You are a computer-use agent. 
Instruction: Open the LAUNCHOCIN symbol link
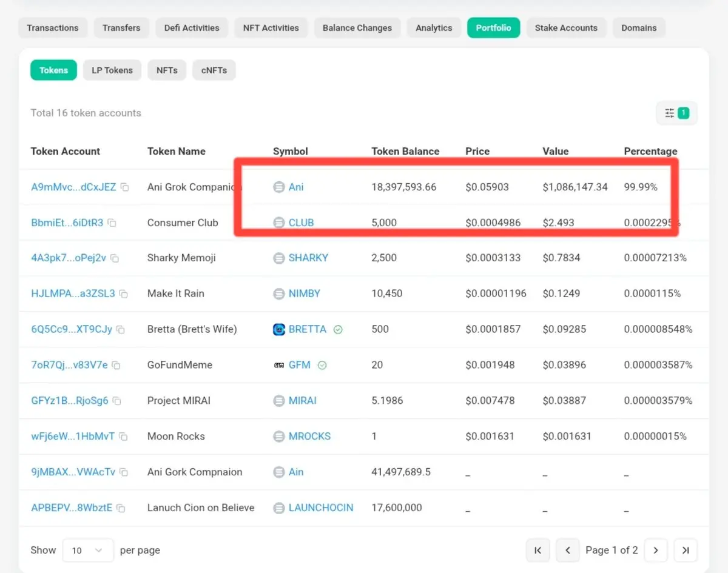click(321, 508)
